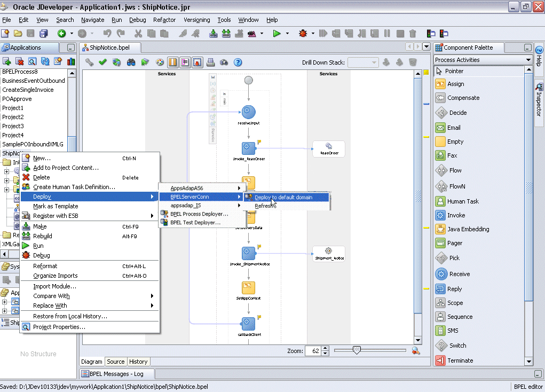Toggle the second highlighted view button in the BPEL toolbar
The height and width of the screenshot is (392, 545).
pos(185,62)
